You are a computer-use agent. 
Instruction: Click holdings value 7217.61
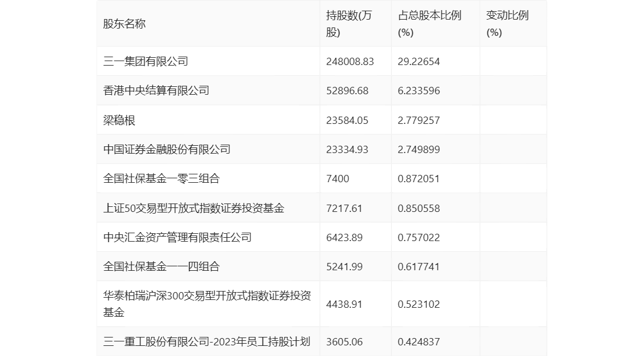pos(344,208)
